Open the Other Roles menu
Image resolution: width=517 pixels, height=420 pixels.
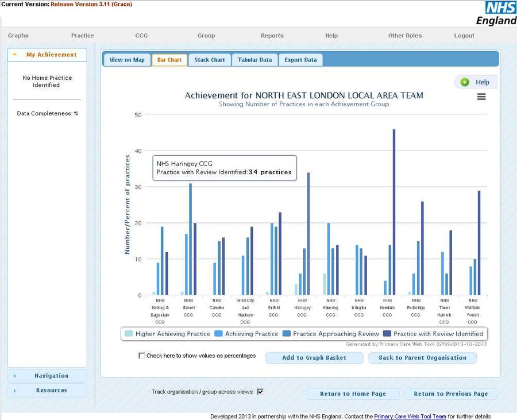(x=405, y=36)
